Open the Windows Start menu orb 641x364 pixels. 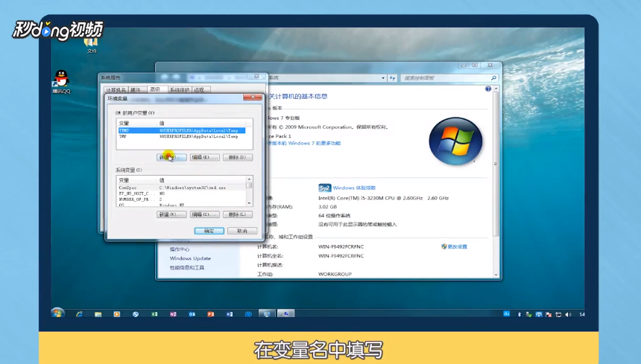click(x=57, y=313)
